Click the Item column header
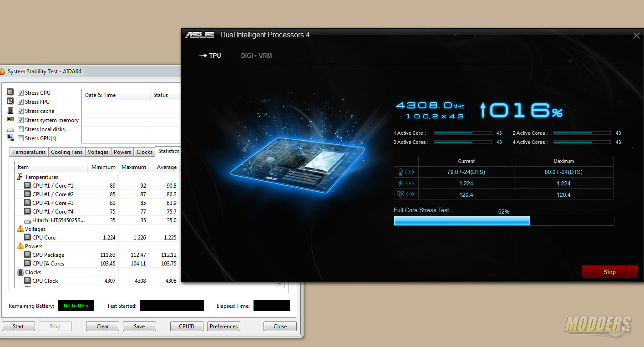The image size is (644, 347). pos(51,167)
